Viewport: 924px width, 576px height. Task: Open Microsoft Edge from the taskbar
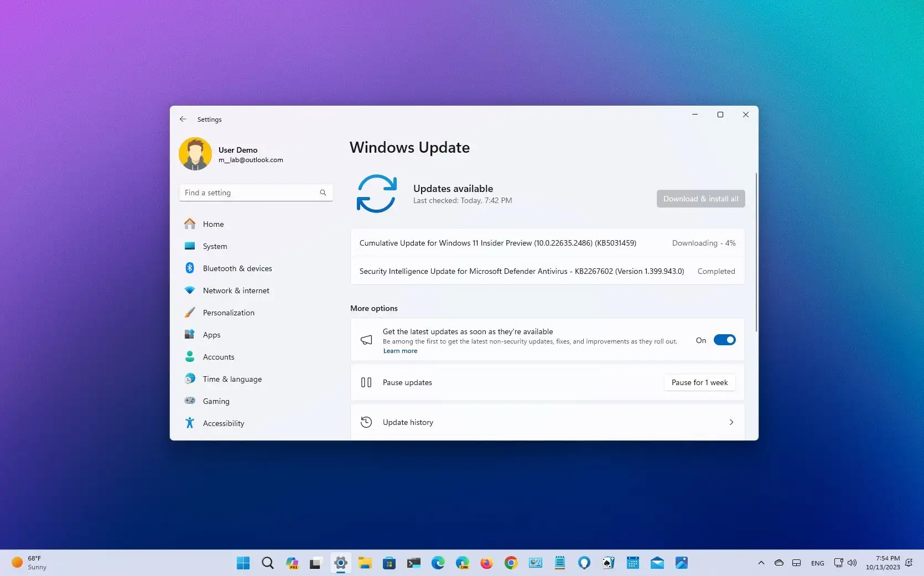[x=438, y=563]
